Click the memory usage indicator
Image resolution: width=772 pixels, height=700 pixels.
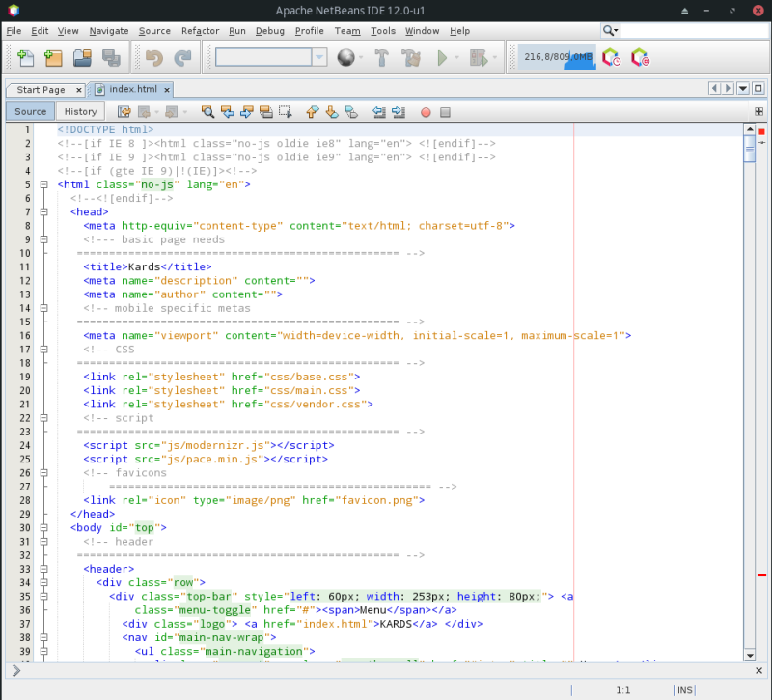(558, 57)
